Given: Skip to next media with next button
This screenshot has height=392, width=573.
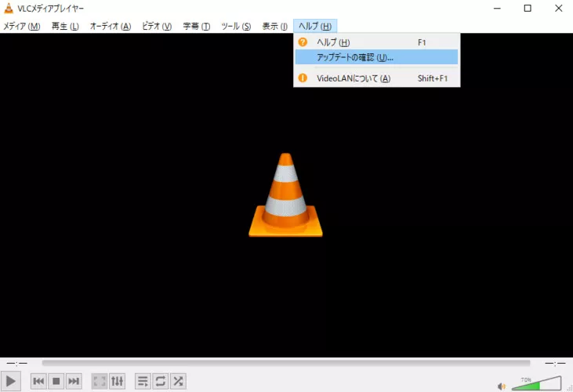Looking at the screenshot, I should (x=74, y=381).
